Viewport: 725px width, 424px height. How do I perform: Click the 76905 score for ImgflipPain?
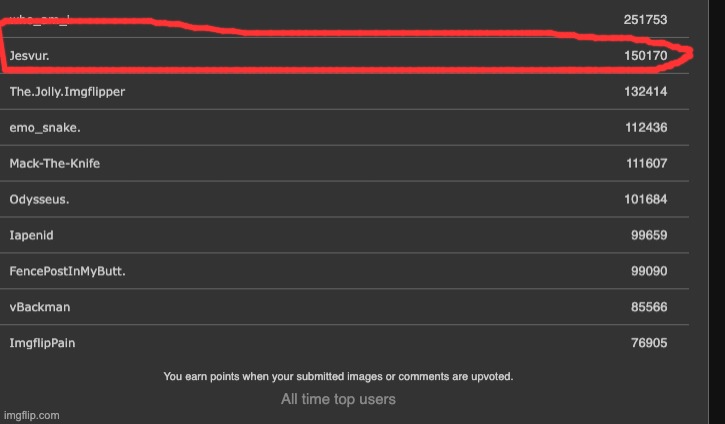647,343
